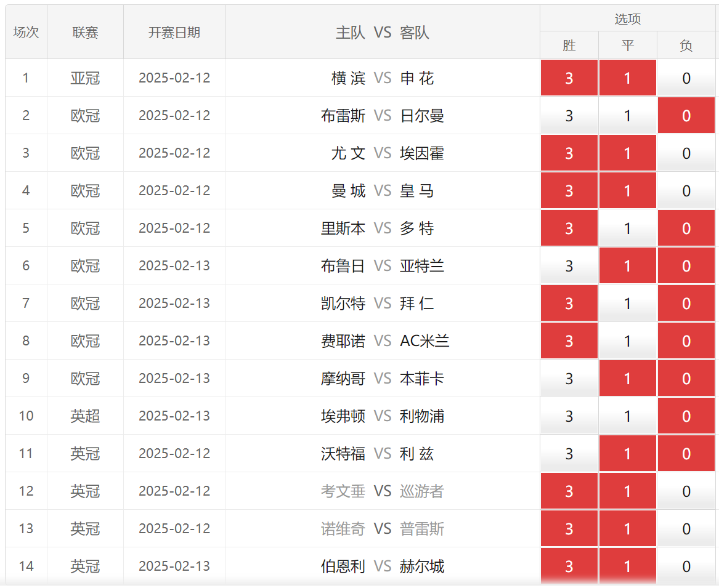719x588 pixels.
Task: Toggle draw (1) for 横滨 vs 申花
Action: coord(627,78)
